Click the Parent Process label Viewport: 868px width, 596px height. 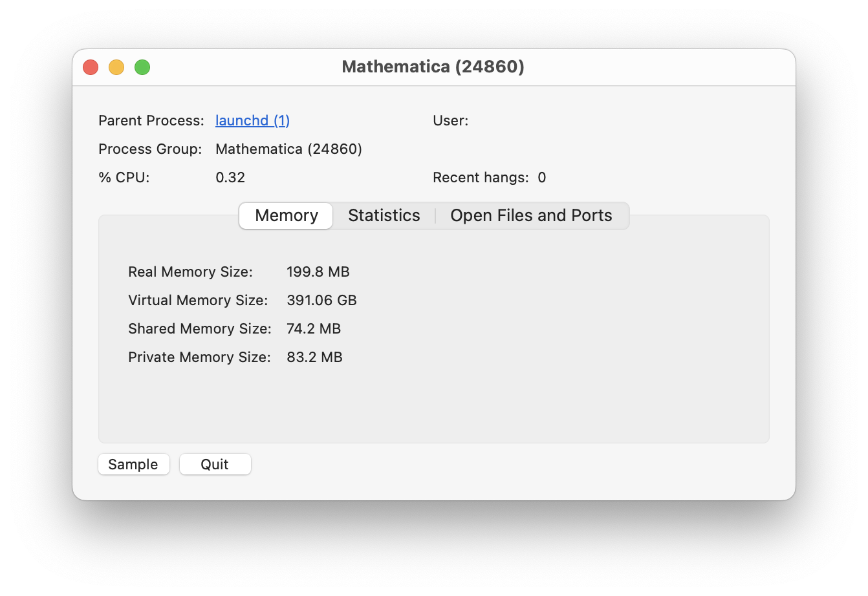pyautogui.click(x=151, y=121)
